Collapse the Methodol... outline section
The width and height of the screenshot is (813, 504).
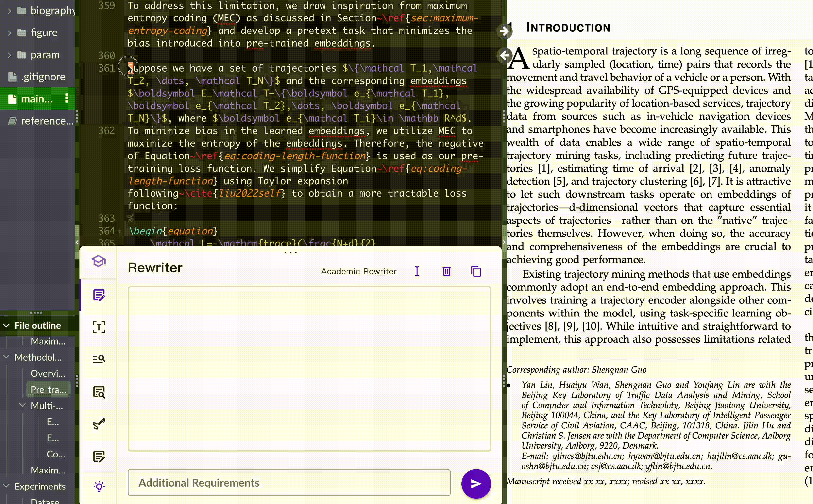tap(6, 357)
